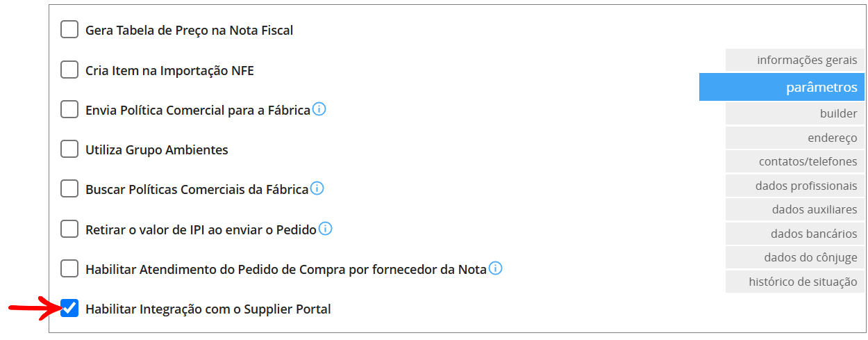
Task: Toggle Retirar o valor de IPI checkbox
Action: click(x=69, y=228)
